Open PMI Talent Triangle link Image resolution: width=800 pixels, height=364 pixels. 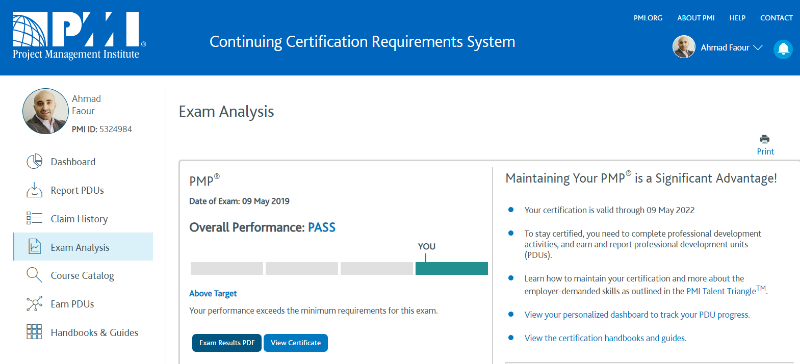pos(727,292)
